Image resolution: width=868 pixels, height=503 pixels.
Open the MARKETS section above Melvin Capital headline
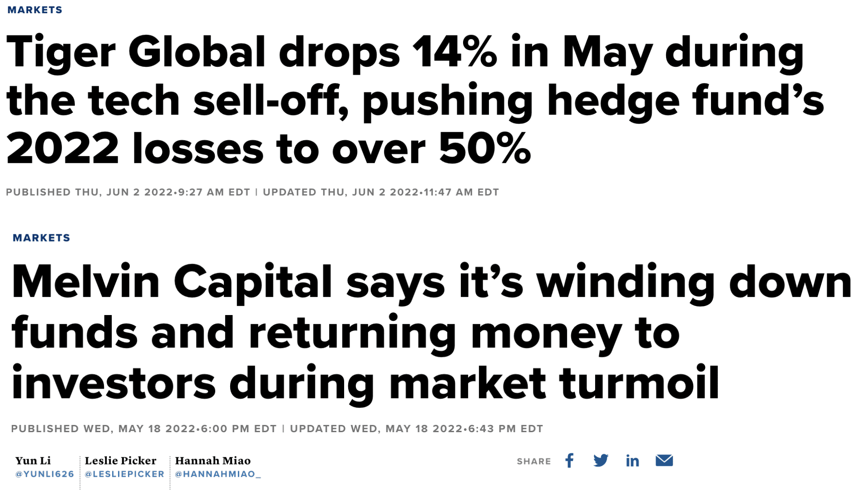(41, 238)
